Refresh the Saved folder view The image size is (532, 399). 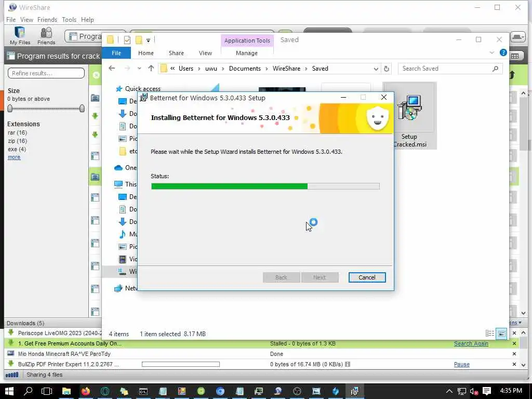click(387, 69)
